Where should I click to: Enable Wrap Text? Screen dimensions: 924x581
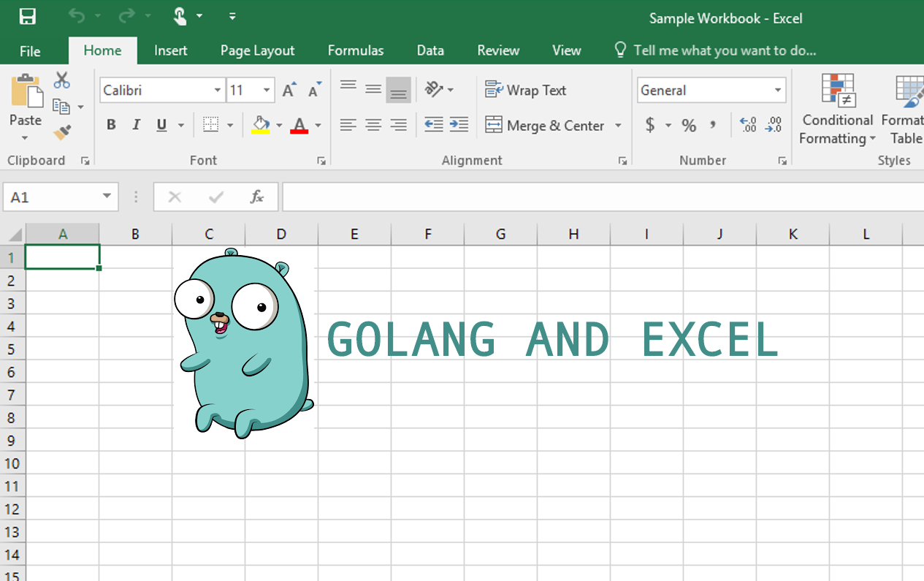tap(525, 89)
